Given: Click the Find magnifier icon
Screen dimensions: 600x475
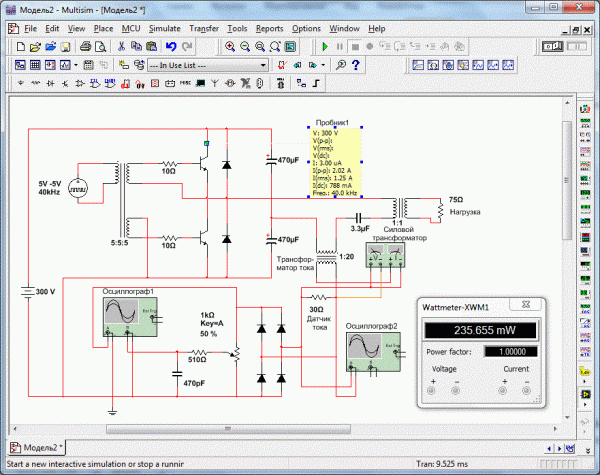Looking at the screenshot, I should tap(341, 65).
